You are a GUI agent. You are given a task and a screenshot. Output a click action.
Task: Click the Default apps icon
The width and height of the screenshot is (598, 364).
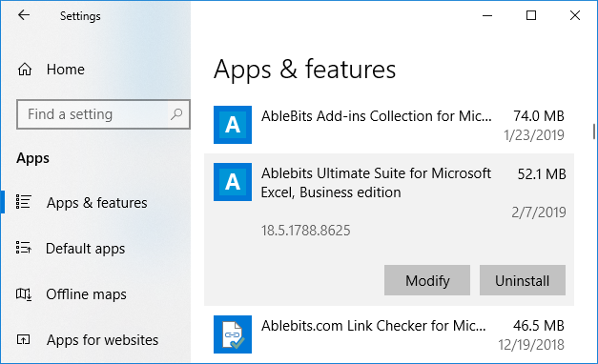point(23,248)
